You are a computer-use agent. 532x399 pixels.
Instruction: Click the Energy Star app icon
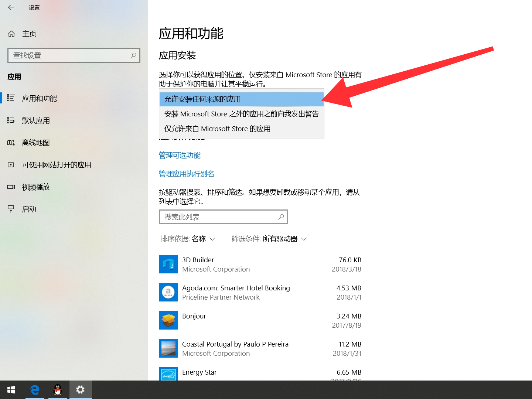coord(168,374)
